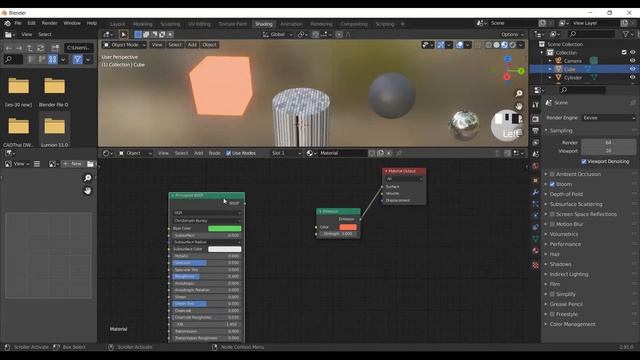Click New image button
Image resolution: width=640 pixels, height=360 pixels.
tap(73, 164)
